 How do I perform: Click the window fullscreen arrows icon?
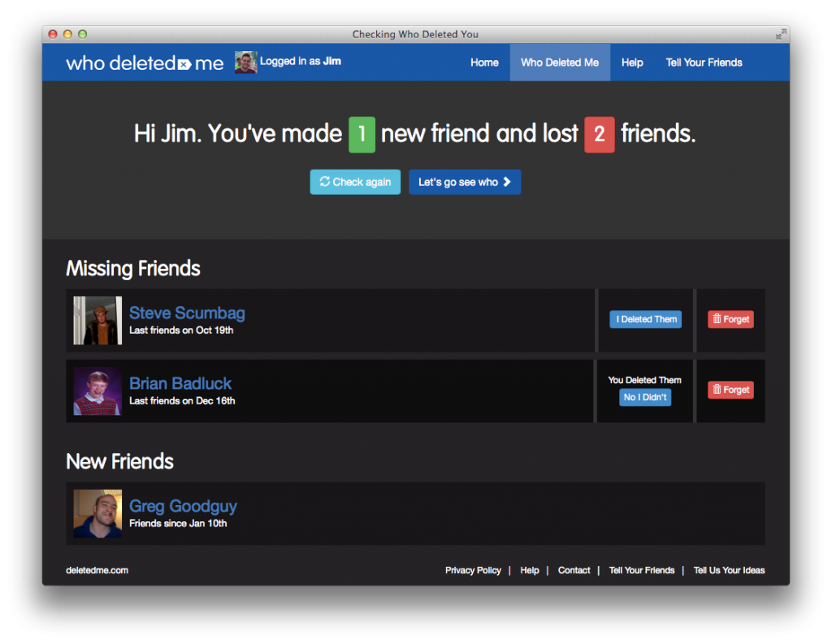point(781,34)
